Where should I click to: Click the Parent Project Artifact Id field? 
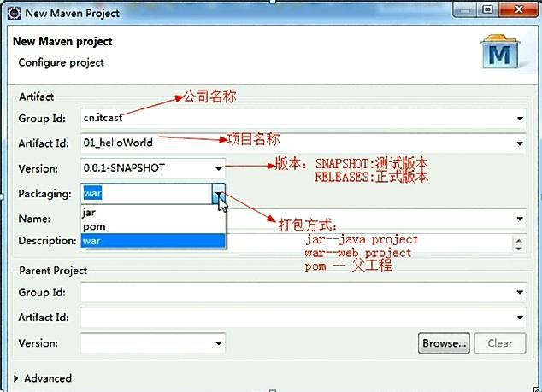click(303, 318)
